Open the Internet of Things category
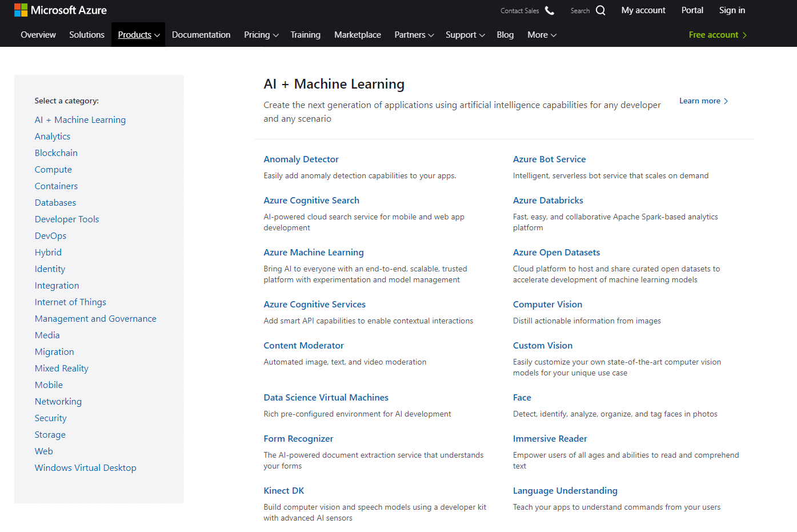 (x=70, y=302)
